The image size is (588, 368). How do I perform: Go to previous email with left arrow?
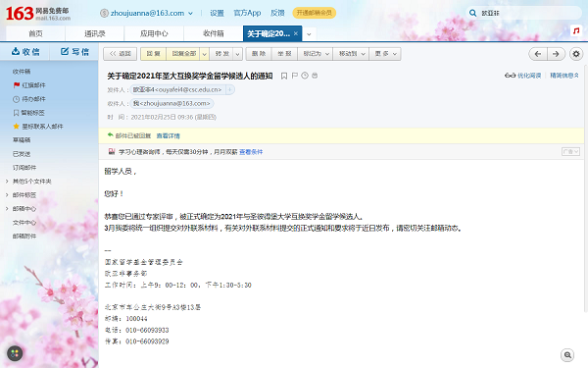[x=538, y=54]
